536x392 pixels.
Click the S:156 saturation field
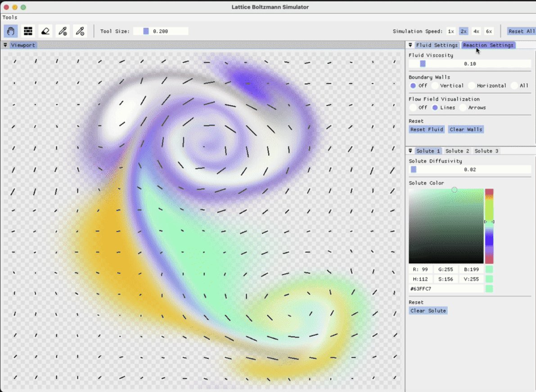point(446,279)
